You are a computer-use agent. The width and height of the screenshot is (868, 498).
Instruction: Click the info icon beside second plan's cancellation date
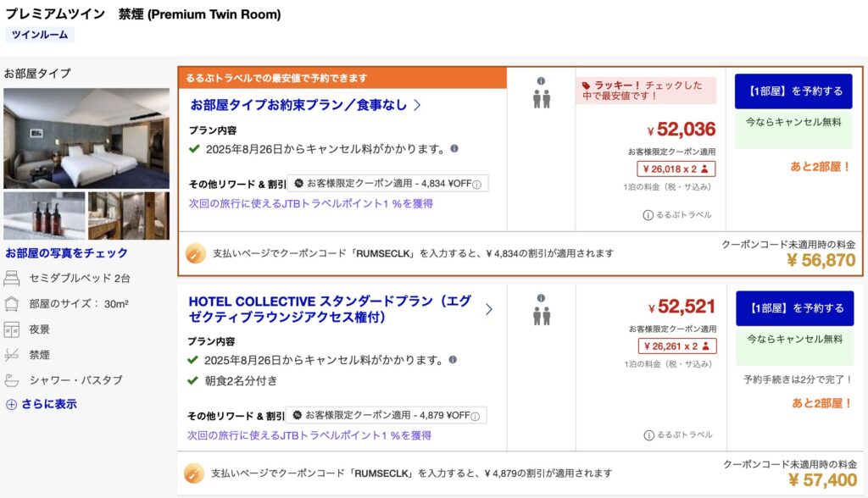pos(454,359)
